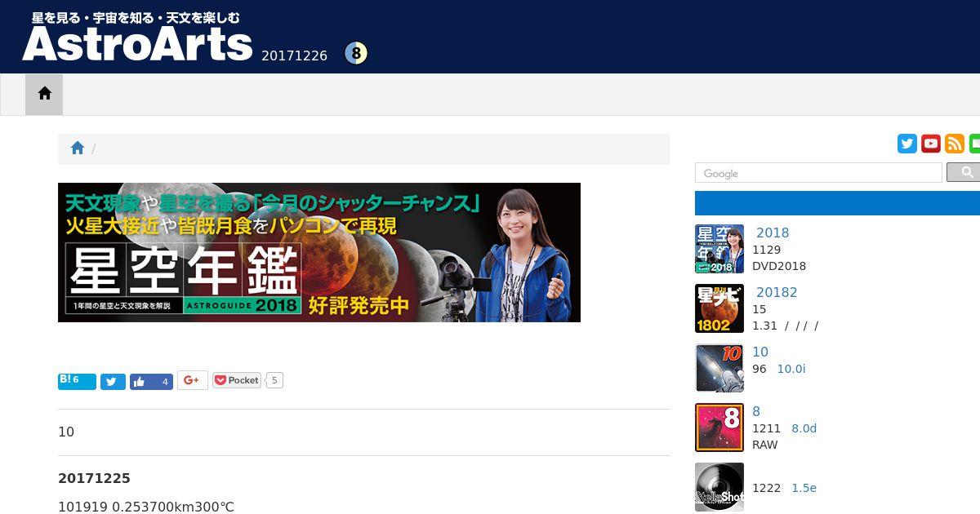Open the sidebar link '10'
980x514 pixels.
(x=760, y=352)
